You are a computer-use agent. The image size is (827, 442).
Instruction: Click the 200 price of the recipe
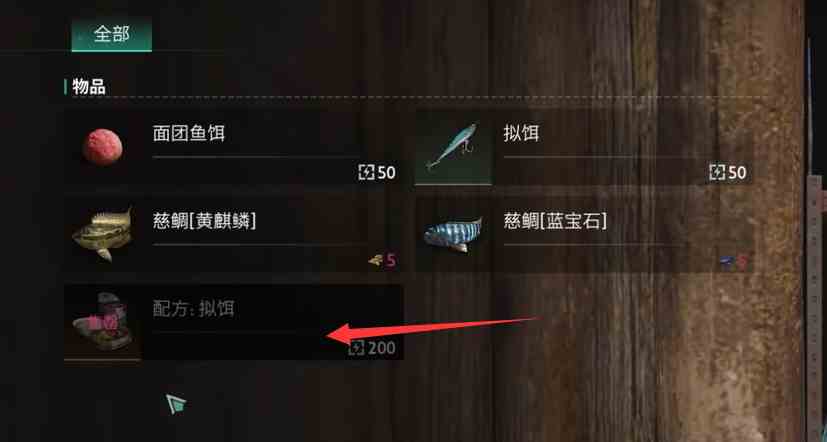382,348
